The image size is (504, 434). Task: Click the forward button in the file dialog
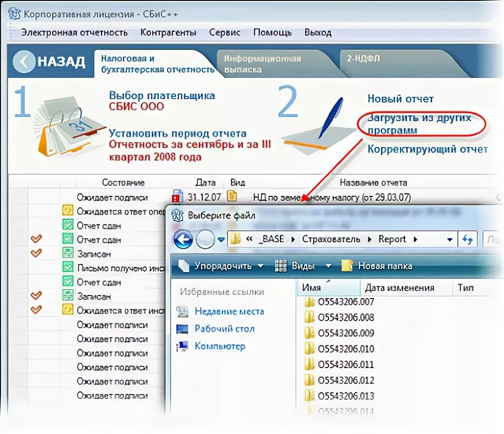coord(205,239)
